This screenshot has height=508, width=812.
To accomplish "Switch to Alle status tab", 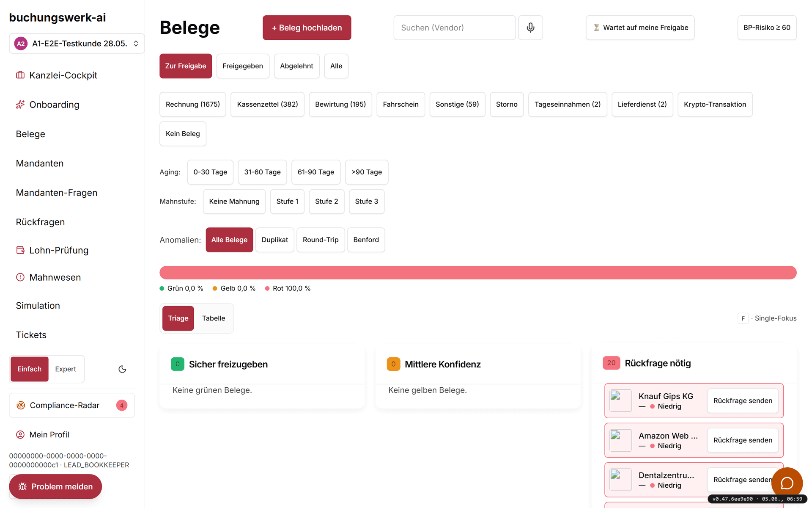I will coord(336,66).
